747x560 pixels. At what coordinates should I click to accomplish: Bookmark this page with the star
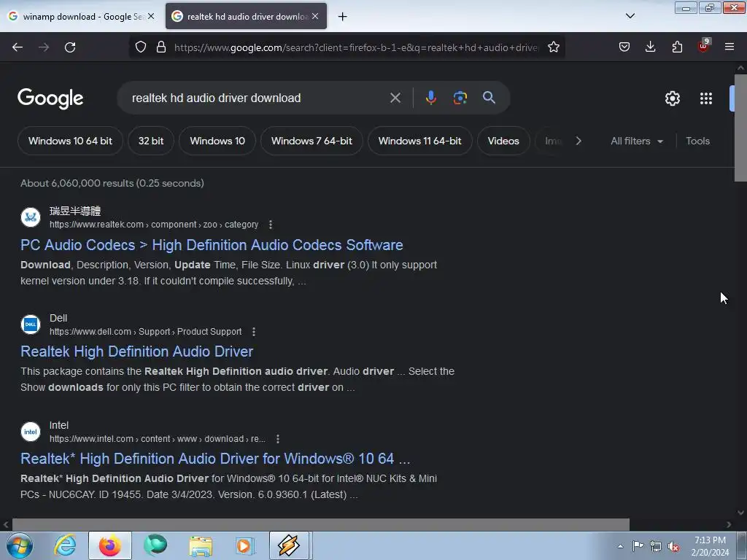553,47
